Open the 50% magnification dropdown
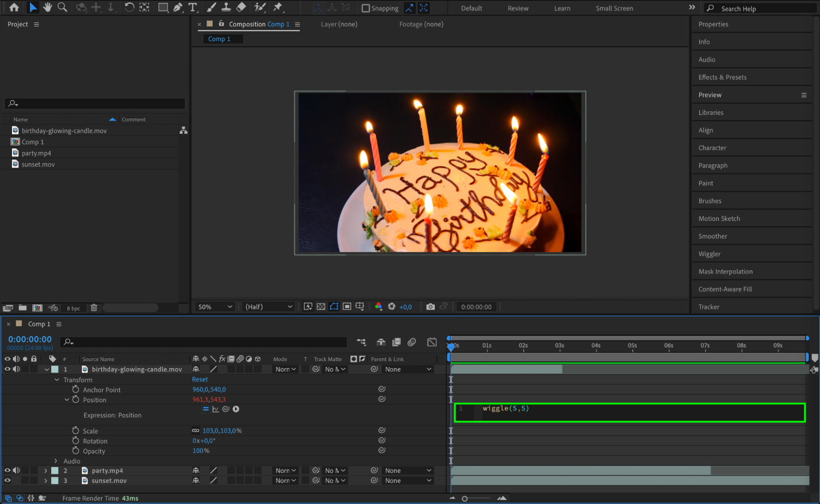The width and height of the screenshot is (820, 504). 215,307
